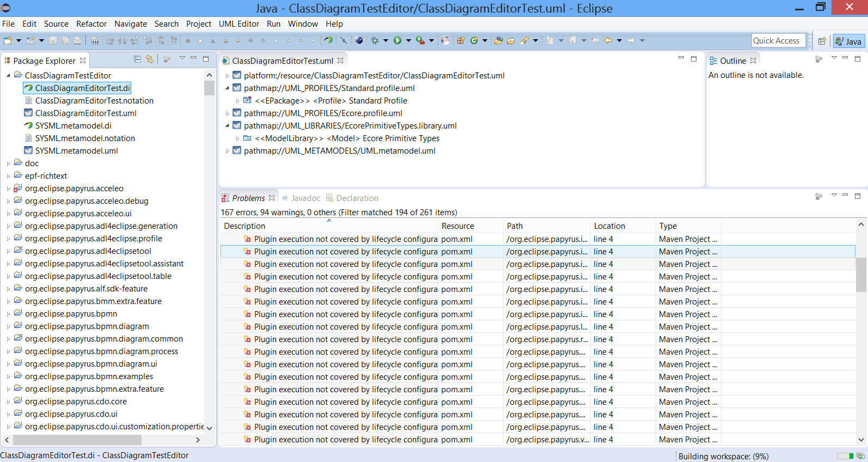The width and height of the screenshot is (868, 462).
Task: Click the Package Explorer vertical scrollbar thumb
Action: point(209,88)
